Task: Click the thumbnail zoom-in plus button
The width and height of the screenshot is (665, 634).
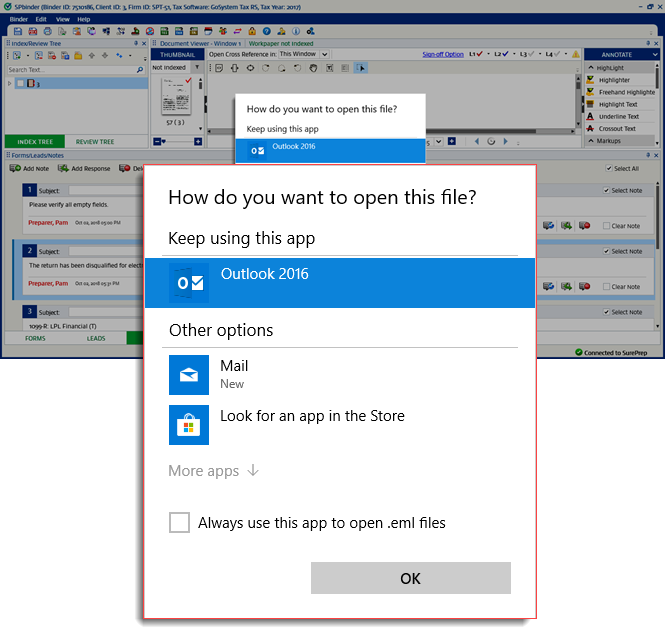Action: click(x=198, y=141)
